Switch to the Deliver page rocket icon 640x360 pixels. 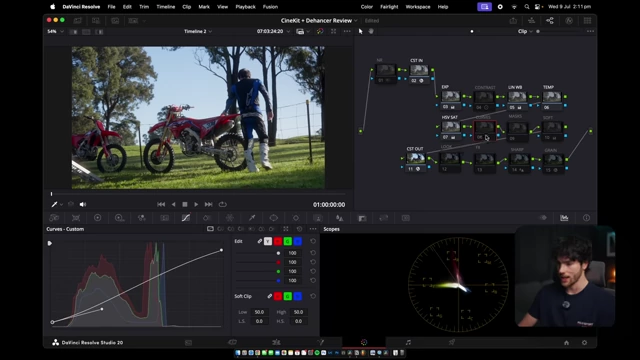click(452, 342)
